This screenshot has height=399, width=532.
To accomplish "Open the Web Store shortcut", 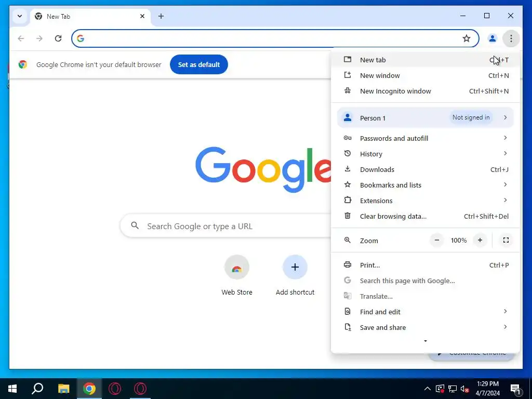I will (237, 275).
